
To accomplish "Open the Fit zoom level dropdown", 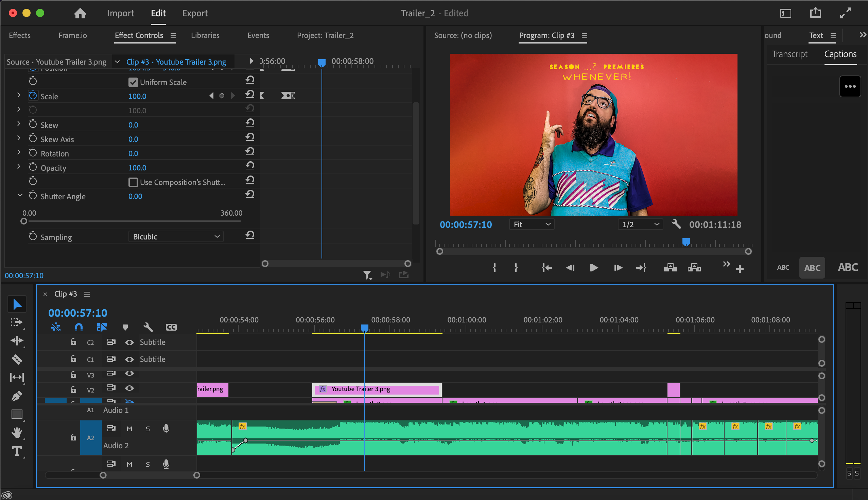I will [x=532, y=224].
